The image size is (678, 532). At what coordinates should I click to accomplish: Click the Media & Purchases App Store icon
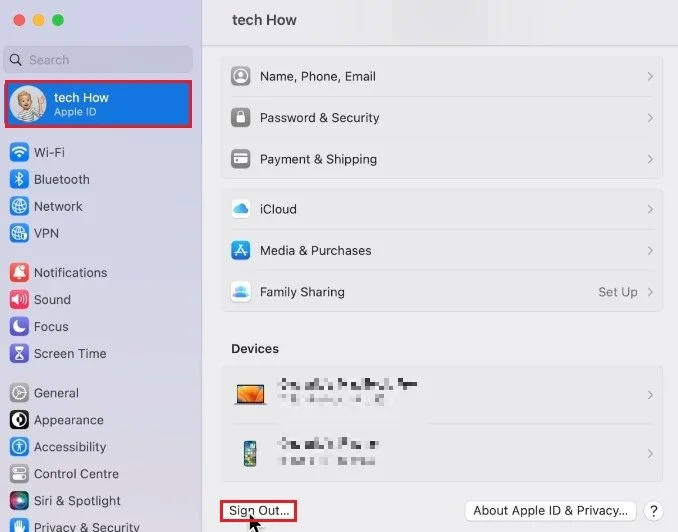240,250
